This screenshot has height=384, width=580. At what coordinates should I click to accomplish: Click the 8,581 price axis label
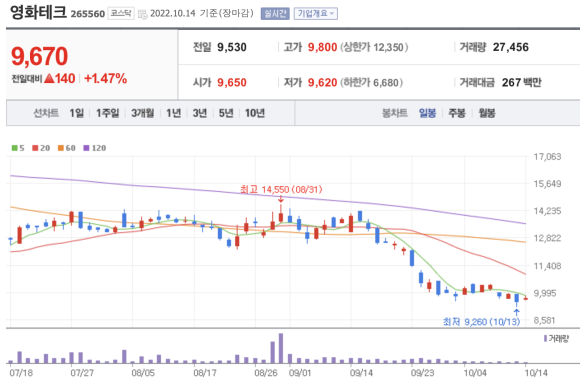[544, 320]
